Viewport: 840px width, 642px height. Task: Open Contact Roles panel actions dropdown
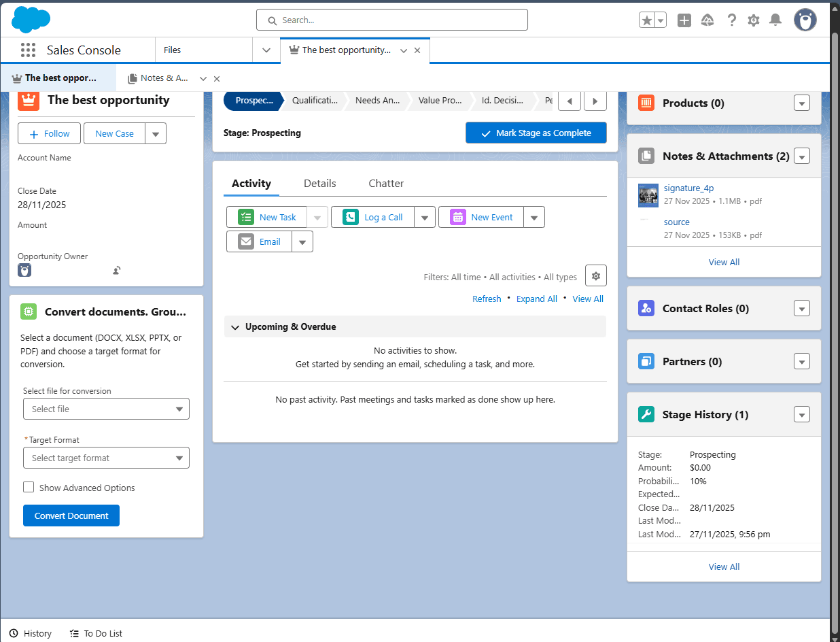pos(802,309)
